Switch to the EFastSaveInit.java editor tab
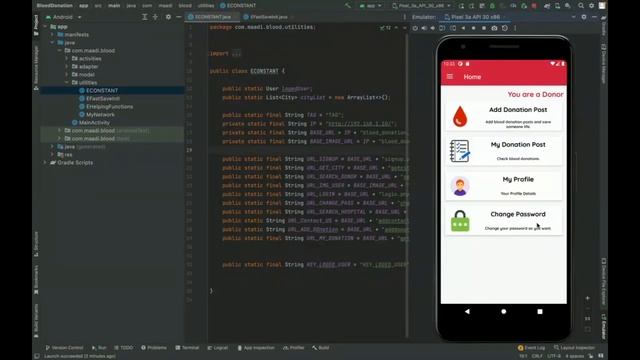 [x=269, y=17]
